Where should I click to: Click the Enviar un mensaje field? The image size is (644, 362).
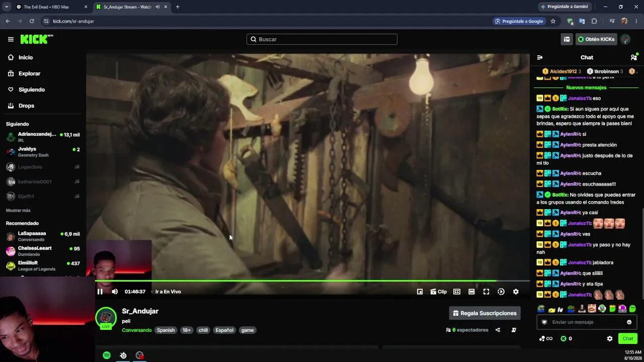click(587, 322)
